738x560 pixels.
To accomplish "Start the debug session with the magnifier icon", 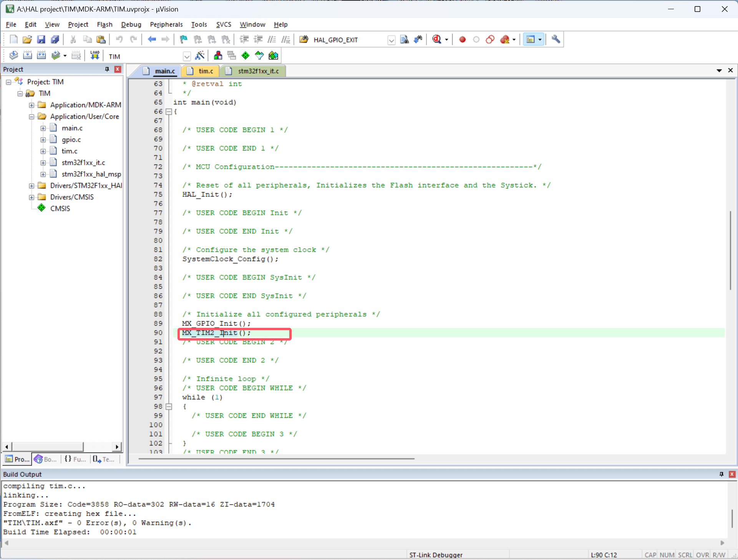I will pos(437,40).
